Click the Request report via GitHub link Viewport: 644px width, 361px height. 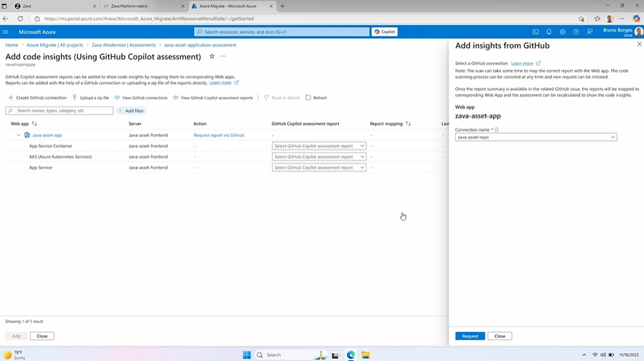click(219, 135)
